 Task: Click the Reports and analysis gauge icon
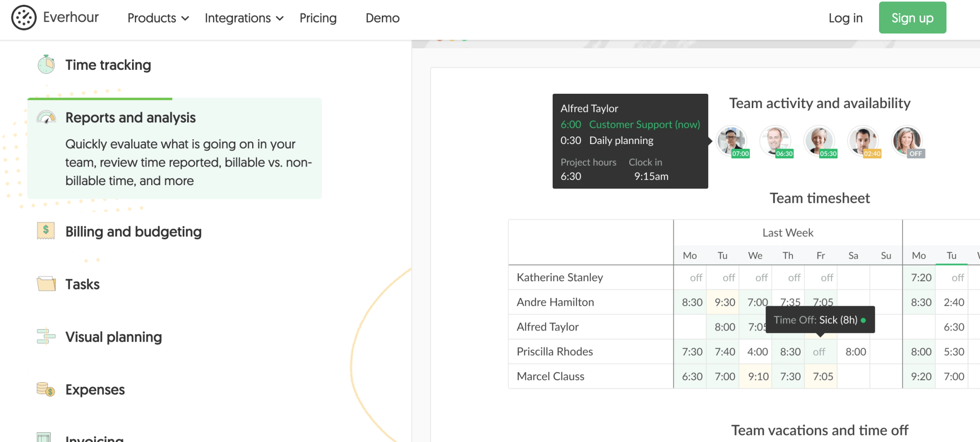(46, 116)
